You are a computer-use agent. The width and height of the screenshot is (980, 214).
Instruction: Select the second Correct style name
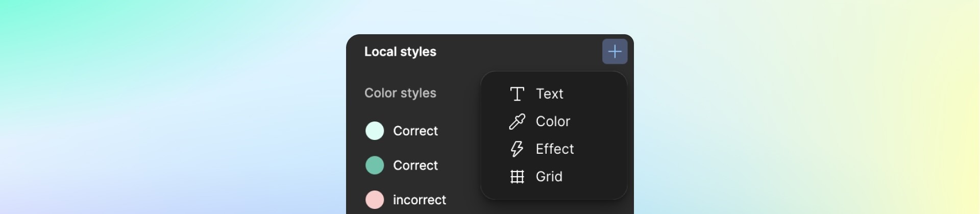tap(415, 165)
